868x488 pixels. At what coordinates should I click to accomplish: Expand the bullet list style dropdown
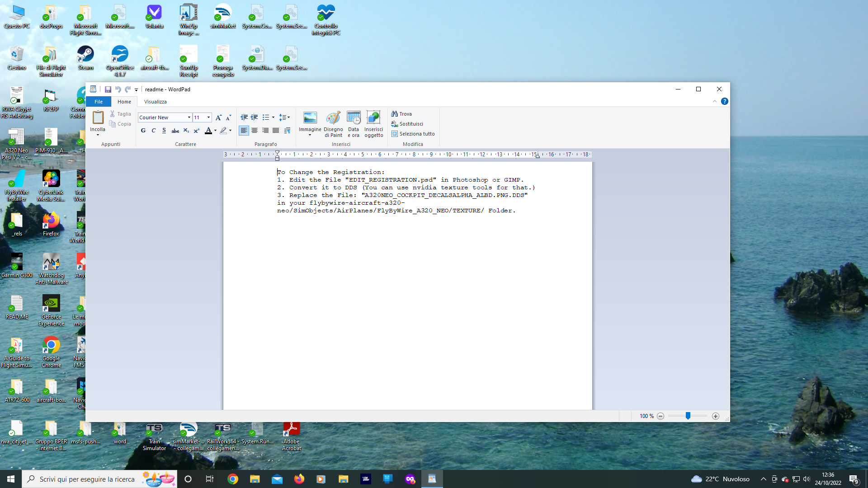(273, 117)
